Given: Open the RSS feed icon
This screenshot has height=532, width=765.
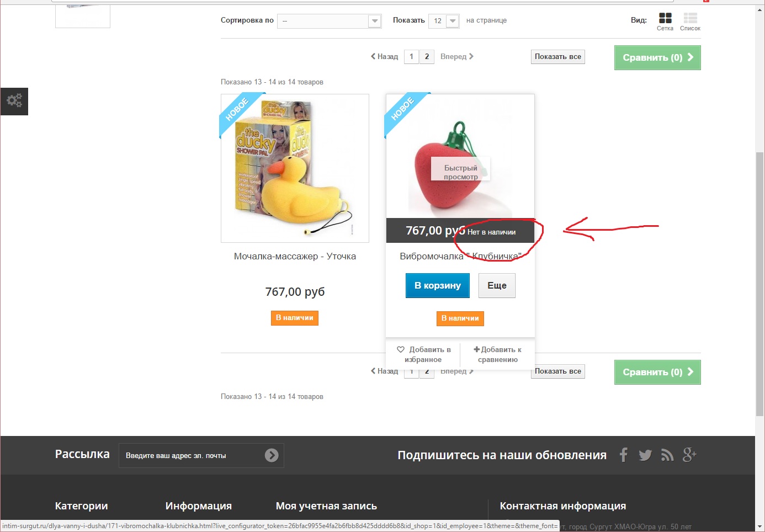Looking at the screenshot, I should tap(667, 455).
